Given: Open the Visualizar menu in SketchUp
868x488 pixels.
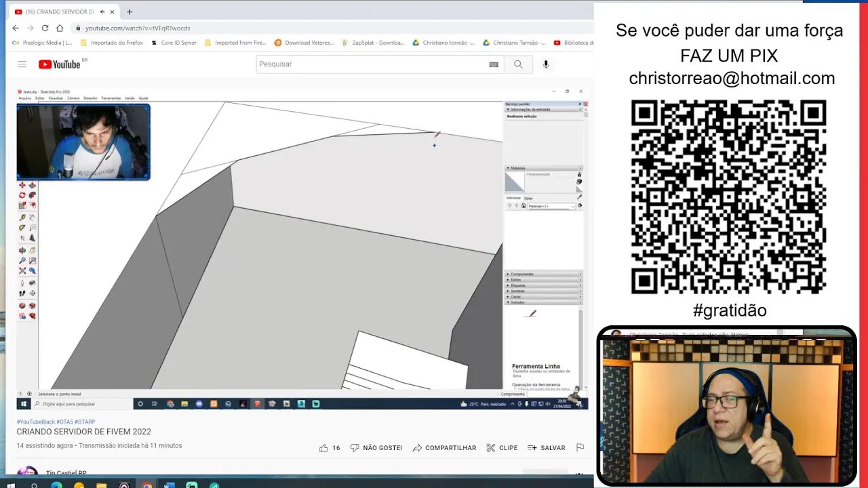Looking at the screenshot, I should 56,98.
